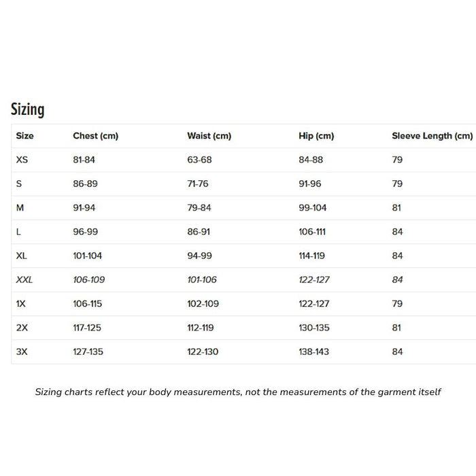Click the Chest (cm) column header
This screenshot has height=476, width=476.
tap(95, 136)
